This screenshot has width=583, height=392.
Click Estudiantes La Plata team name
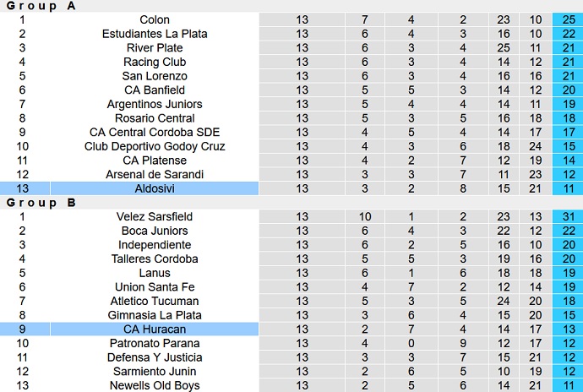pyautogui.click(x=155, y=34)
